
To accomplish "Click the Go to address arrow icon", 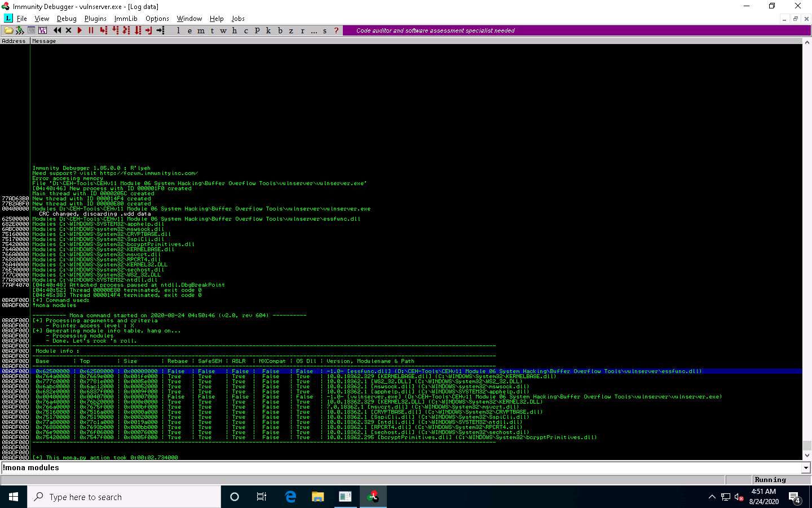I will [160, 30].
